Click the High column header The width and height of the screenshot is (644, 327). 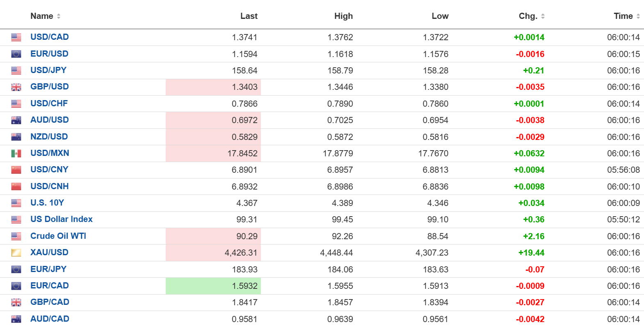click(x=343, y=16)
